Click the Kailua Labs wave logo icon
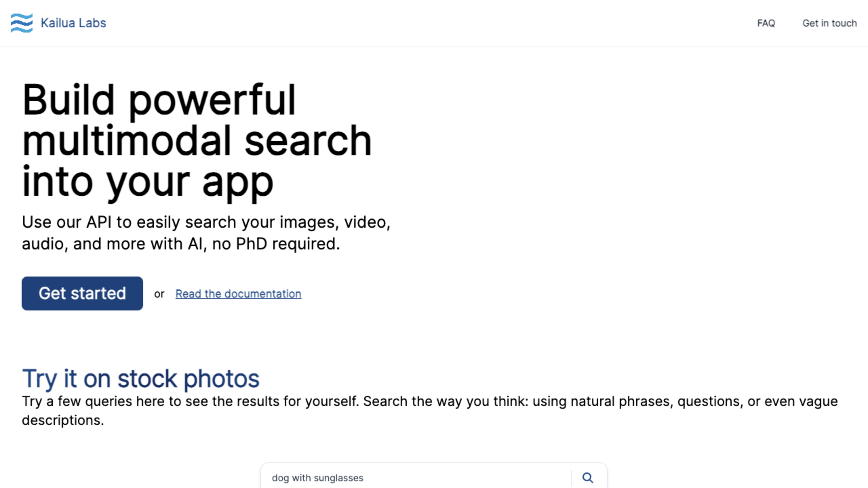 [x=21, y=23]
